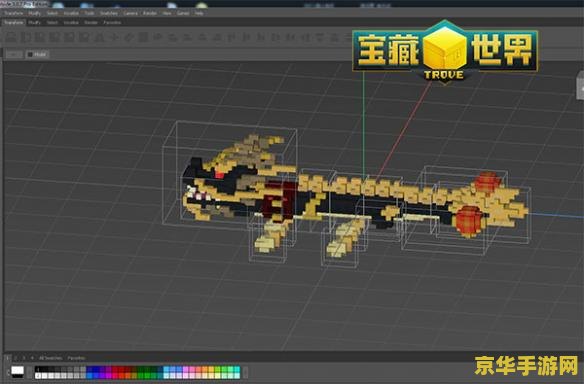This screenshot has width=584, height=384.
Task: Show the All Swatches palette tab
Action: [x=50, y=358]
